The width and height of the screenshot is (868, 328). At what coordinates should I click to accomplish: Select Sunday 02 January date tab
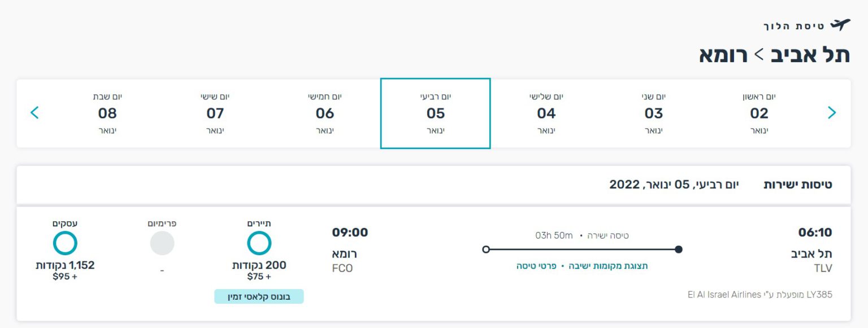tap(759, 113)
